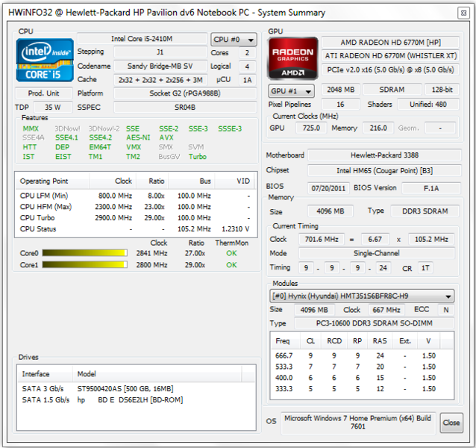
Task: Click the Operating Point column header
Action: click(x=52, y=181)
